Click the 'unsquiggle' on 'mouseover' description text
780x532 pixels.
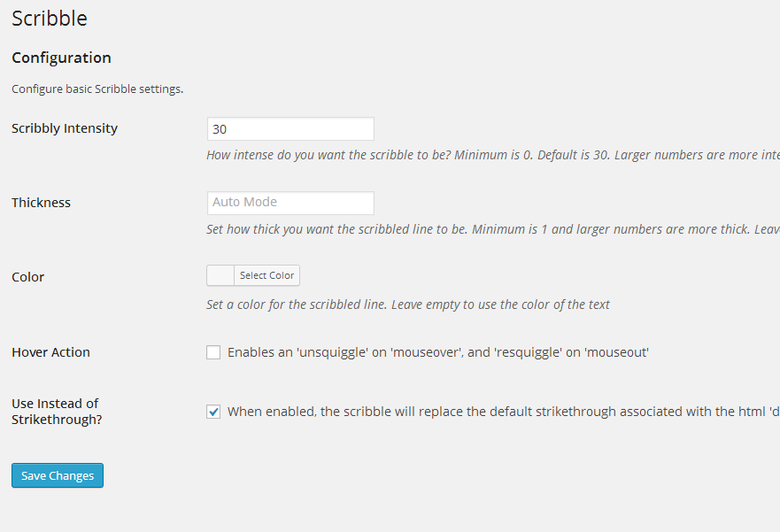[x=438, y=352]
